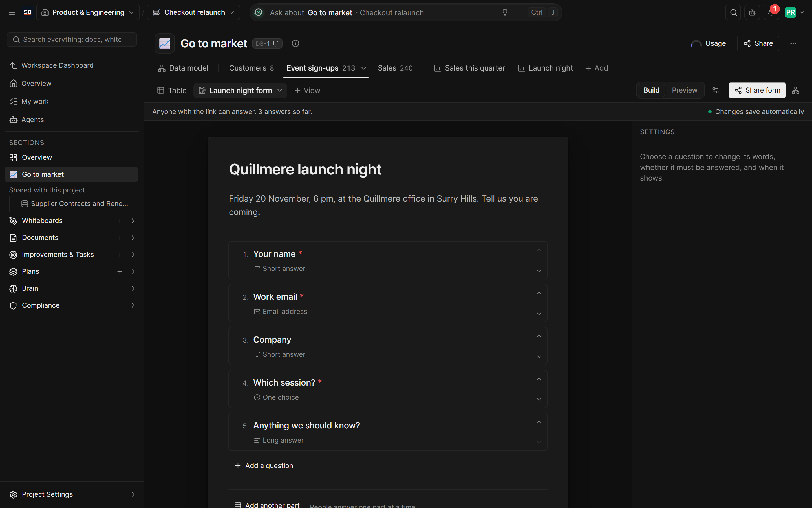Move Anything we should know up
This screenshot has width=812, height=508.
coord(539,423)
